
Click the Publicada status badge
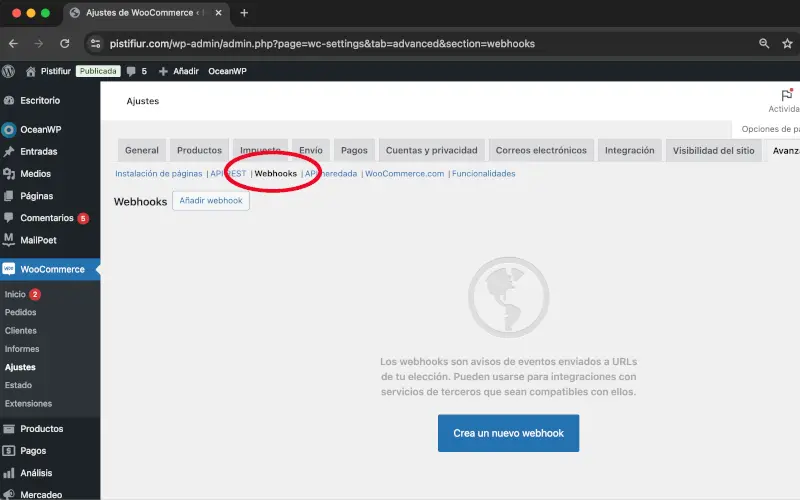tap(98, 71)
